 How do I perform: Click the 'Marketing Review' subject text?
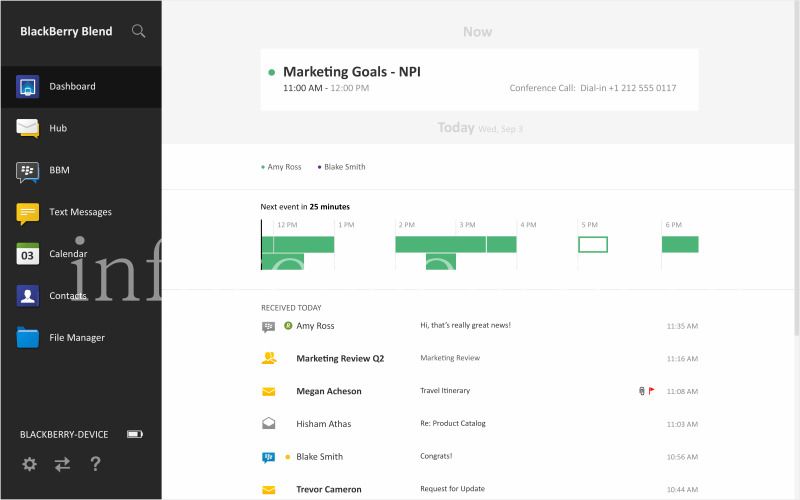pyautogui.click(x=450, y=358)
